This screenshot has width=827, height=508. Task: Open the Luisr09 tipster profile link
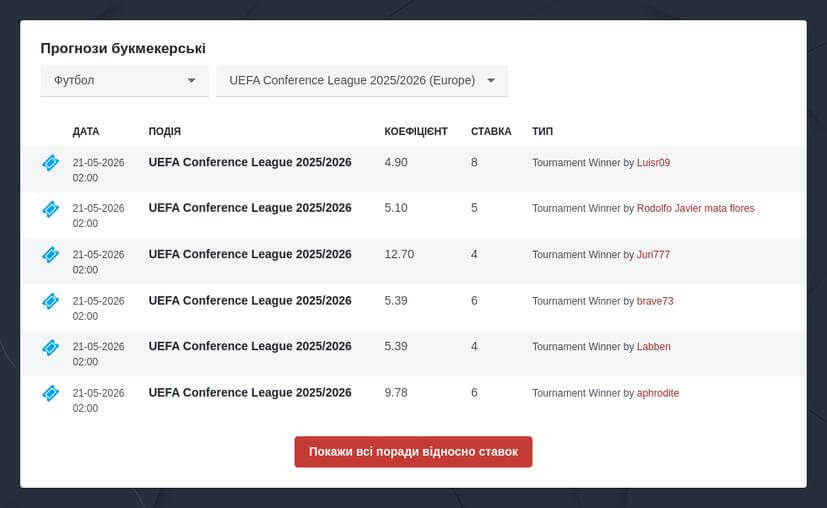[653, 163]
